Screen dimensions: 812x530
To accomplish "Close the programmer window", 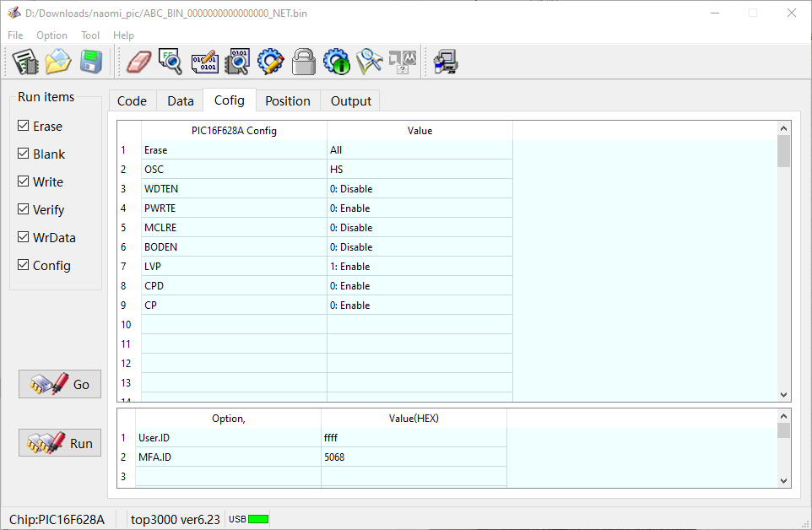I will [792, 13].
